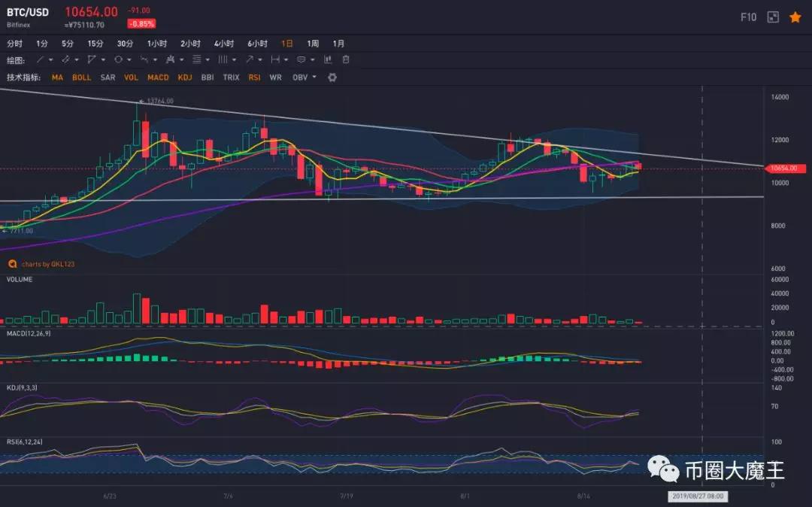Select the pitchfork drawing tool
The height and width of the screenshot is (507, 812).
[171, 60]
